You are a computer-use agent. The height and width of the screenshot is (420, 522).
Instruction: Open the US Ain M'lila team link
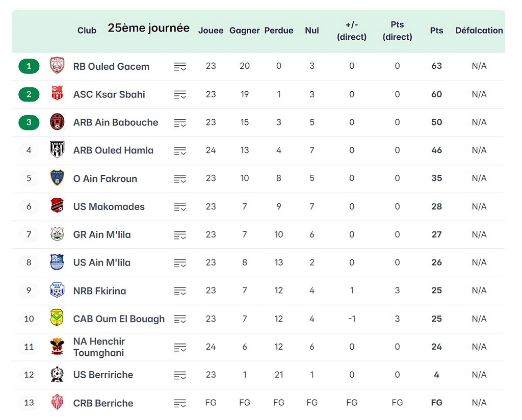(102, 262)
